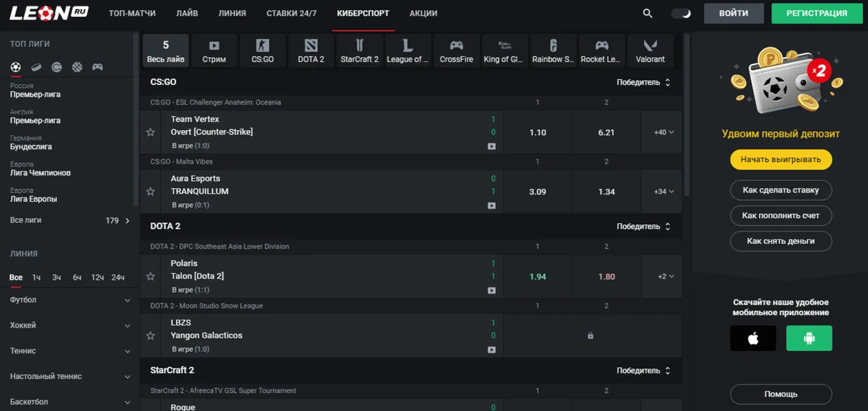Select 1.10 odds for Team Vertex
This screenshot has height=411, width=868.
click(538, 132)
